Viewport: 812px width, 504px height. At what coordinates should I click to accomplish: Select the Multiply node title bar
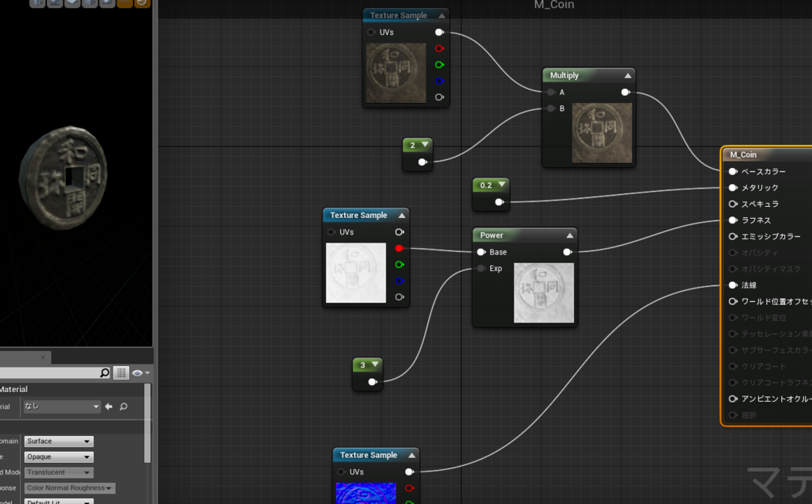(588, 75)
